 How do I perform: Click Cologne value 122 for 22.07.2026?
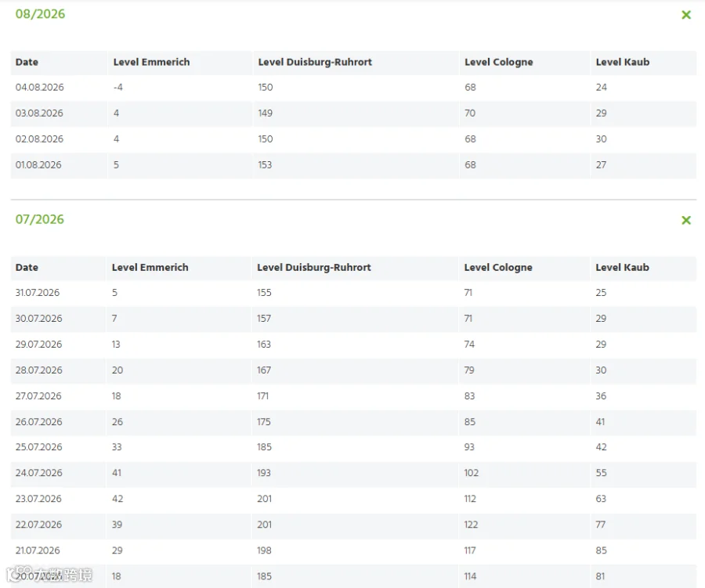click(x=471, y=525)
